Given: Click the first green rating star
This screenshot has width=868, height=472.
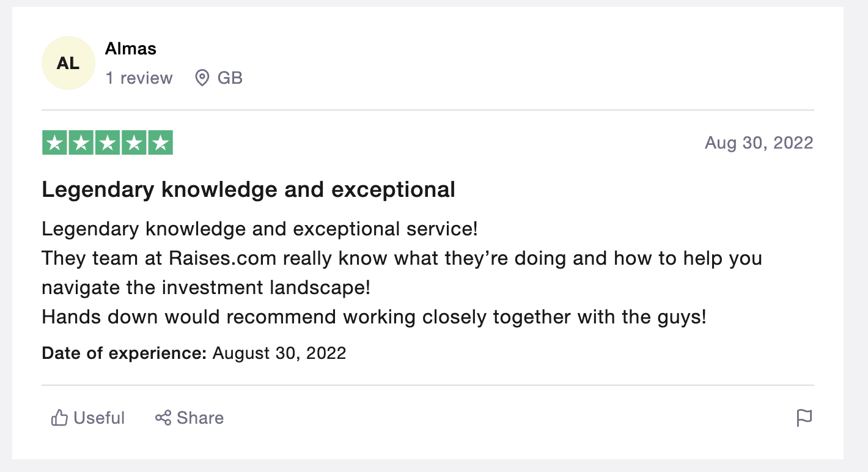Looking at the screenshot, I should [54, 143].
